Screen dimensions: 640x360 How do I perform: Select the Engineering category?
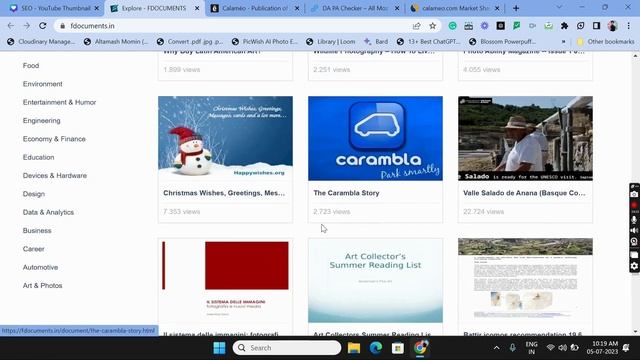pos(42,120)
